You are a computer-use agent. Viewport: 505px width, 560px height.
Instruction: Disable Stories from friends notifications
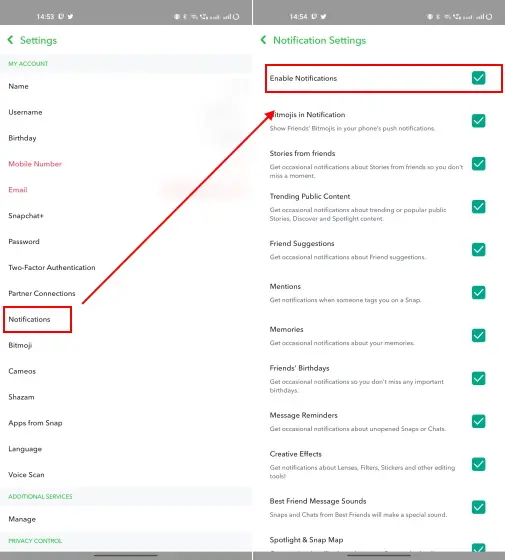tap(478, 164)
